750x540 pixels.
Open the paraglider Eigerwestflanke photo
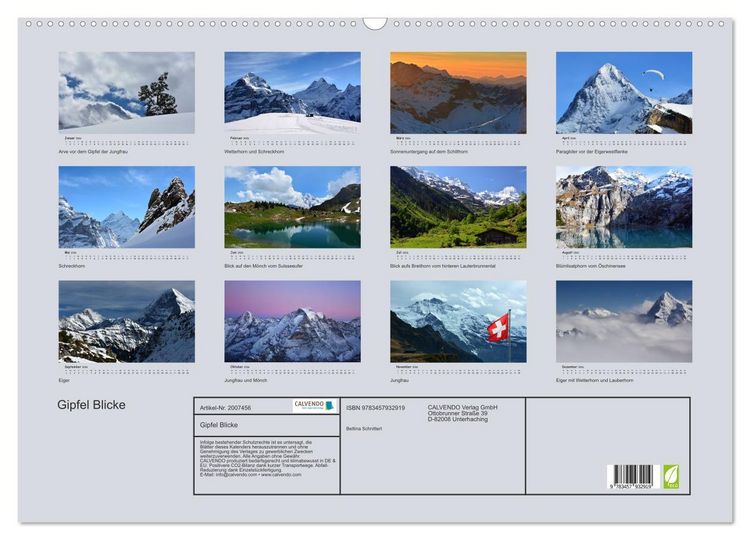pos(624,93)
